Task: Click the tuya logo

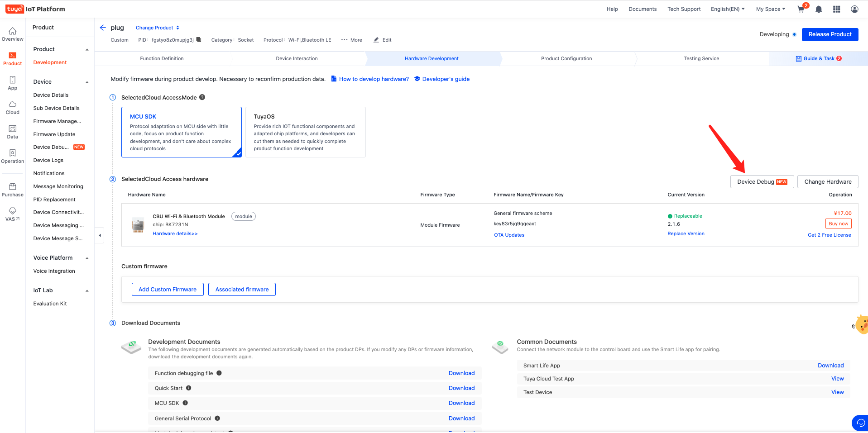Action: pos(15,9)
